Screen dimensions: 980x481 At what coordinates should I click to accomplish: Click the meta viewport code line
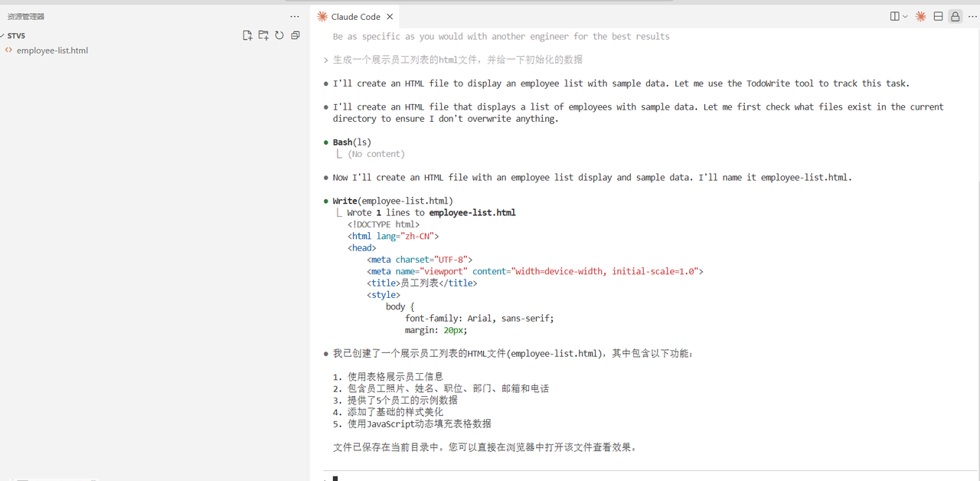point(534,271)
